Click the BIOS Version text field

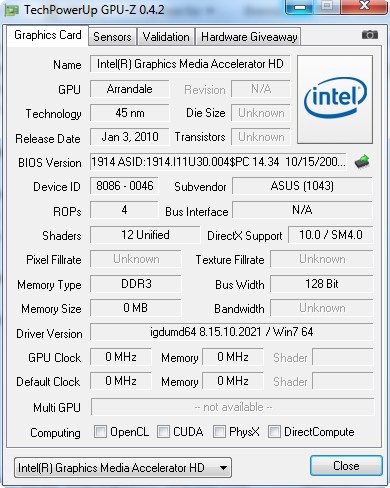(218, 162)
